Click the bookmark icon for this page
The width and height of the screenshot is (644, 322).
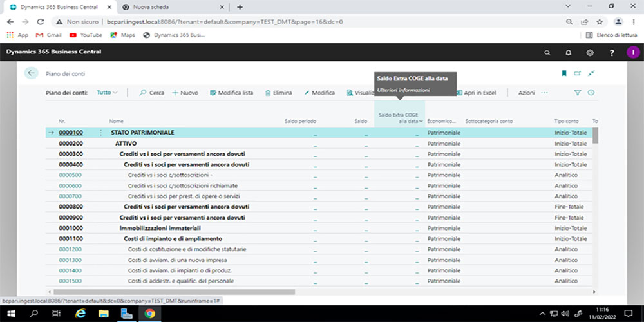coord(564,73)
